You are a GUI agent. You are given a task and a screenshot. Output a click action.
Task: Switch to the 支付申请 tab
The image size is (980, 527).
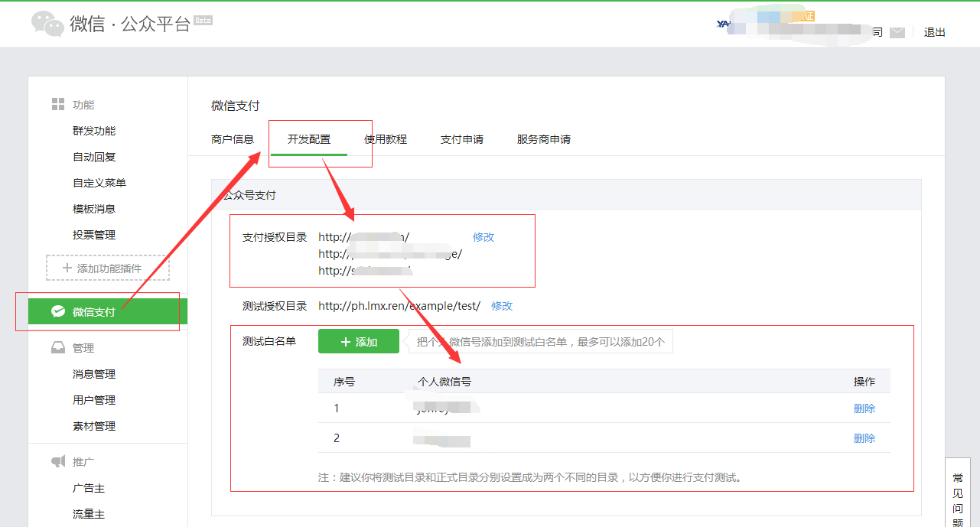462,139
